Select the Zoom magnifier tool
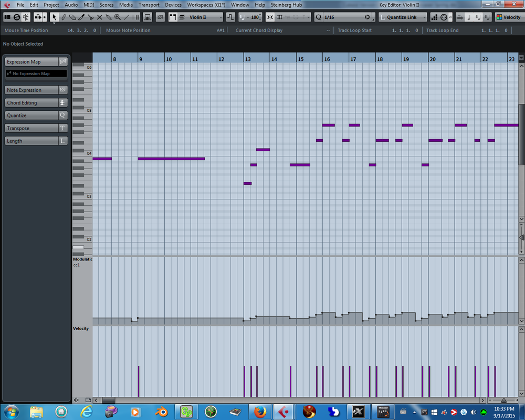Viewport: 525px width, 420px height. pos(118,17)
